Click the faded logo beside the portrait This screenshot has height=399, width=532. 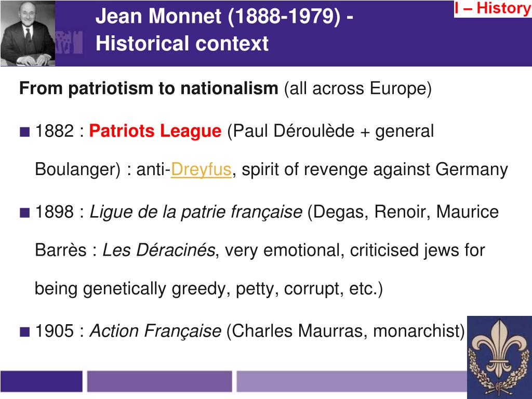click(x=69, y=42)
